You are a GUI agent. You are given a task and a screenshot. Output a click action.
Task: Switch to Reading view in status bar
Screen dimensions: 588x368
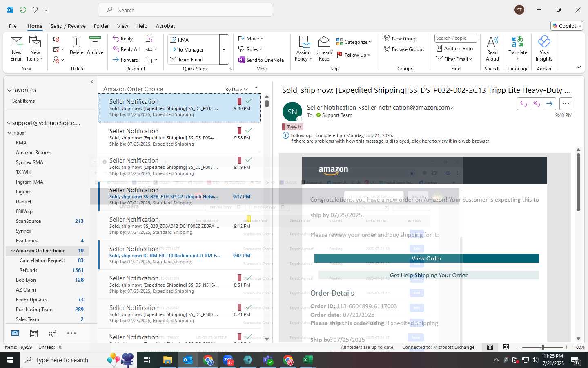[x=506, y=347]
